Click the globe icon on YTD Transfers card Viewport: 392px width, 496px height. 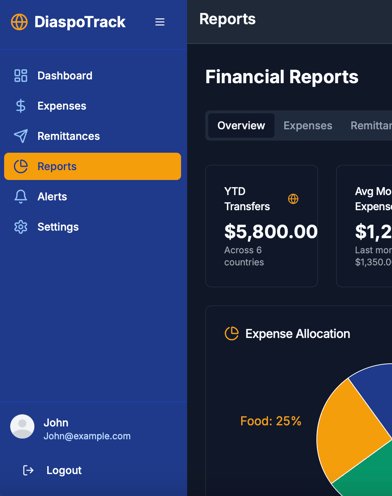point(293,199)
